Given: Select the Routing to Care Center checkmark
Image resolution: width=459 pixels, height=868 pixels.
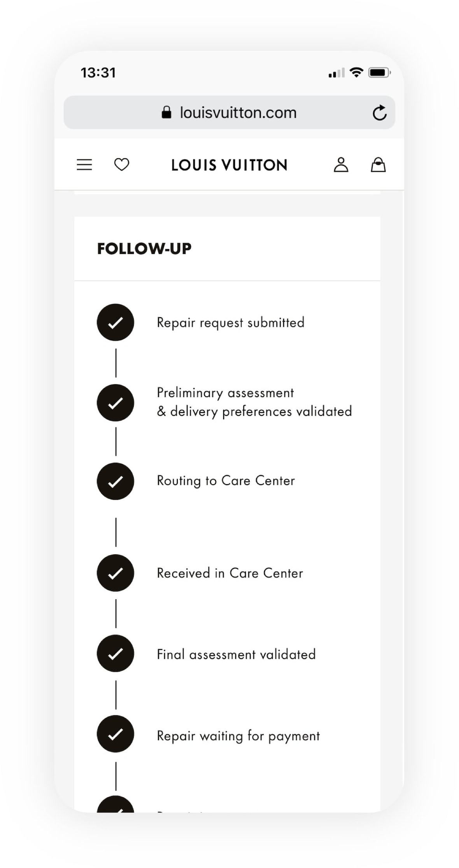Looking at the screenshot, I should pyautogui.click(x=115, y=481).
